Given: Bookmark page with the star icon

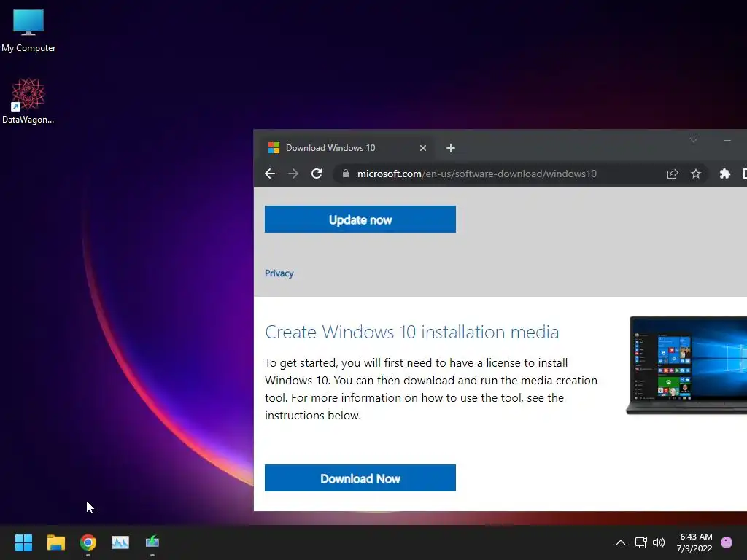Looking at the screenshot, I should click(x=695, y=174).
